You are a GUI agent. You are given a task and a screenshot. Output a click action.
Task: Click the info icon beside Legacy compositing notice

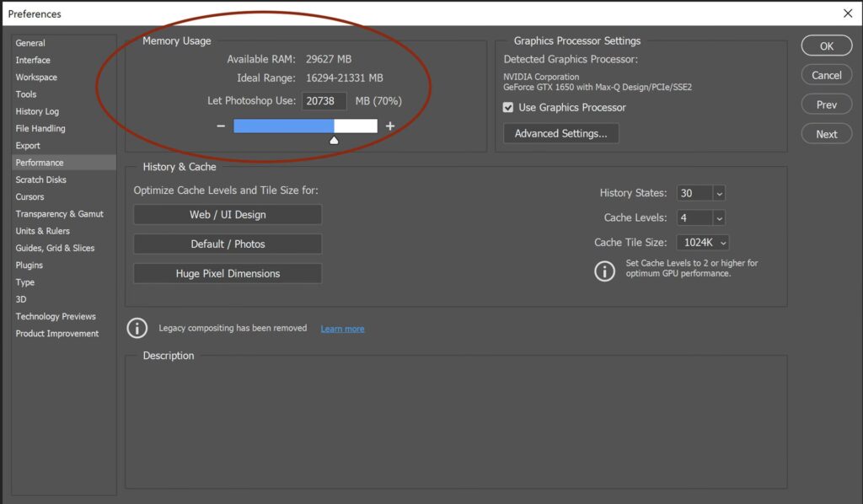pyautogui.click(x=137, y=328)
